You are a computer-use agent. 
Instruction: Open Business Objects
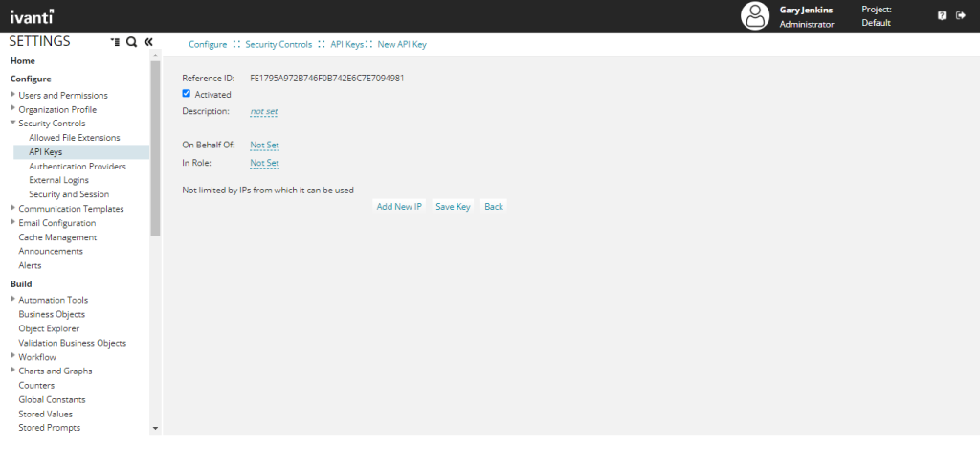click(52, 314)
